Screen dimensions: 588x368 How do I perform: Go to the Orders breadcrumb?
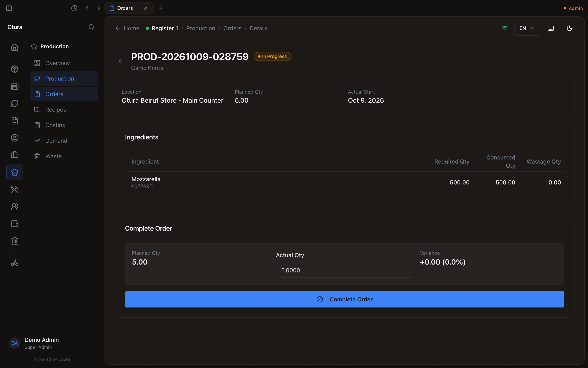pos(232,28)
